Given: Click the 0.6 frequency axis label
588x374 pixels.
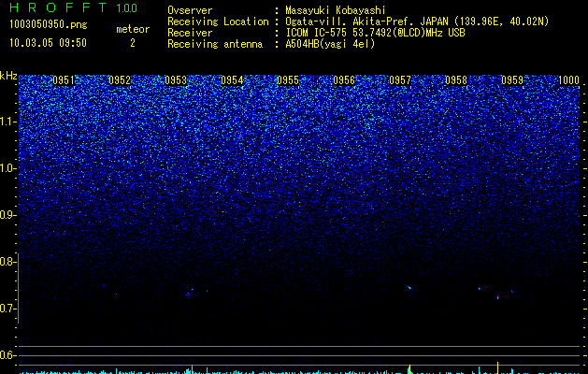Looking at the screenshot, I should pos(7,355).
